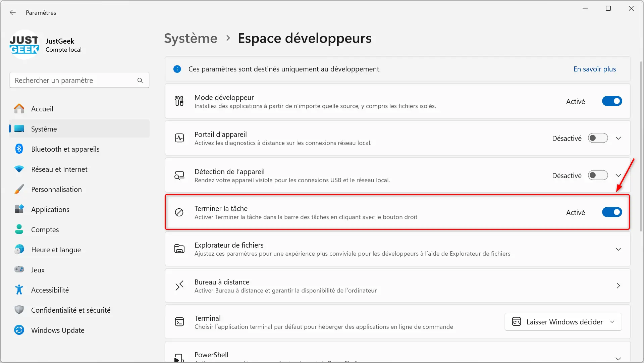Enable the Portail d'appareil toggle

(x=598, y=138)
